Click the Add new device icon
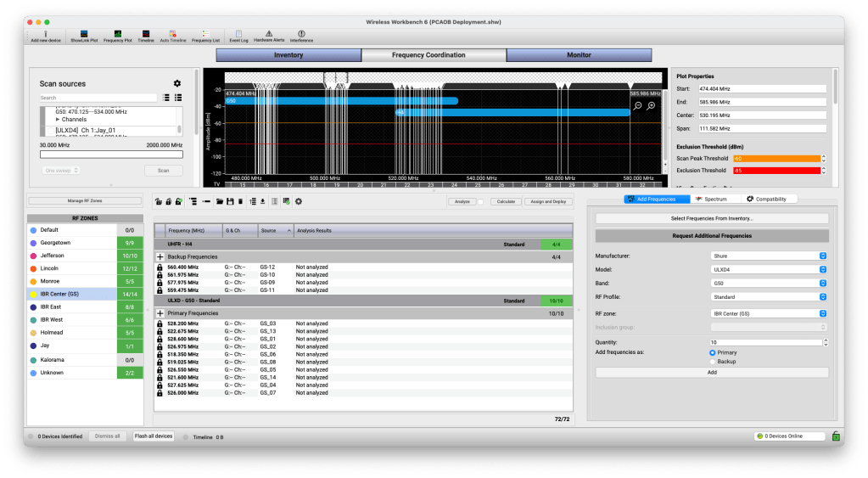Image resolution: width=868 pixels, height=478 pixels. pyautogui.click(x=45, y=35)
